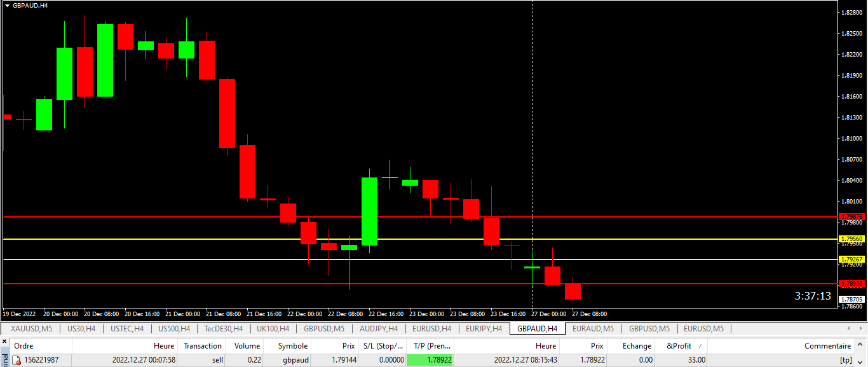Select the large green 22 Dec 16:00 candle
This screenshot has height=367, width=868.
[x=369, y=211]
